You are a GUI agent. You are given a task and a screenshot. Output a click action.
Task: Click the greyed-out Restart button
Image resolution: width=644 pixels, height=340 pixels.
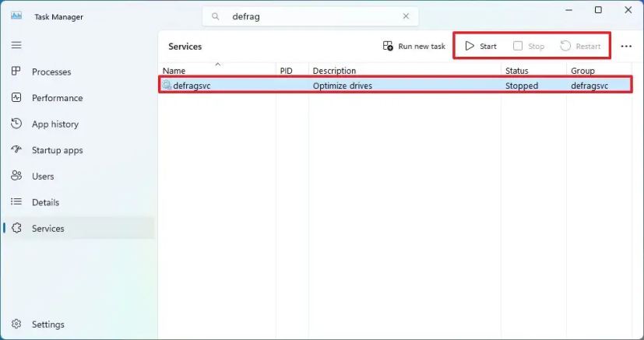(581, 47)
